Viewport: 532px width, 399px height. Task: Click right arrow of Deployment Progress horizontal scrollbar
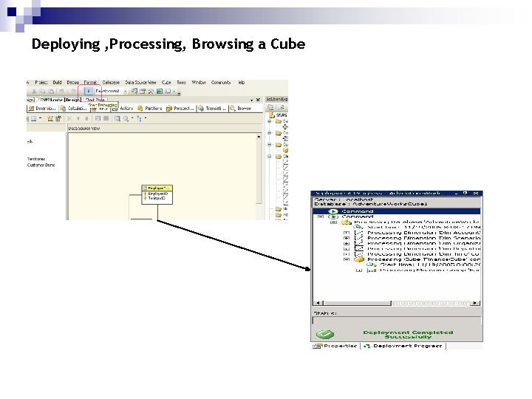[x=475, y=303]
